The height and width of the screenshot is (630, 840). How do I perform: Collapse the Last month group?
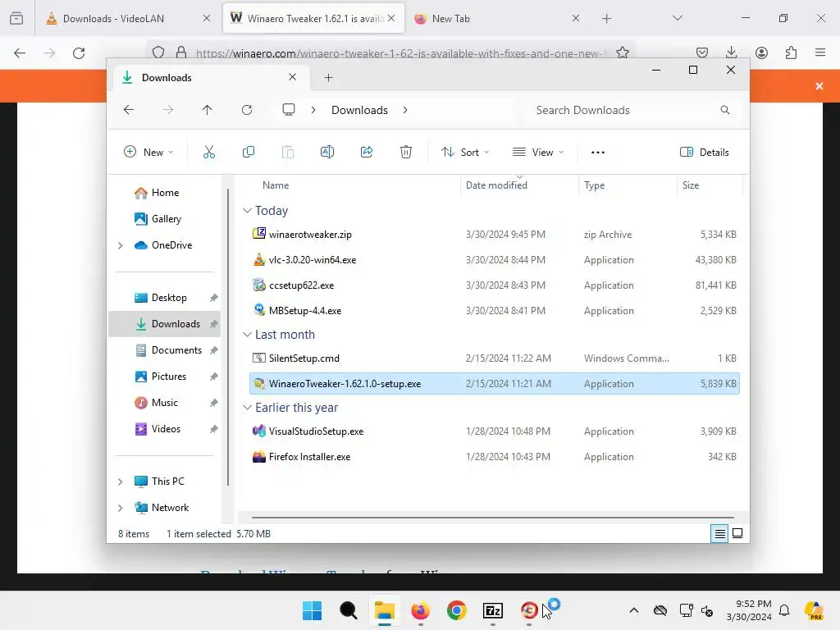[247, 335]
